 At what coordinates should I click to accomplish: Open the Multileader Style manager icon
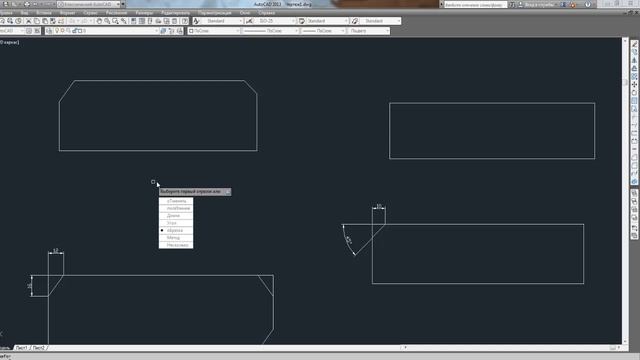[354, 21]
